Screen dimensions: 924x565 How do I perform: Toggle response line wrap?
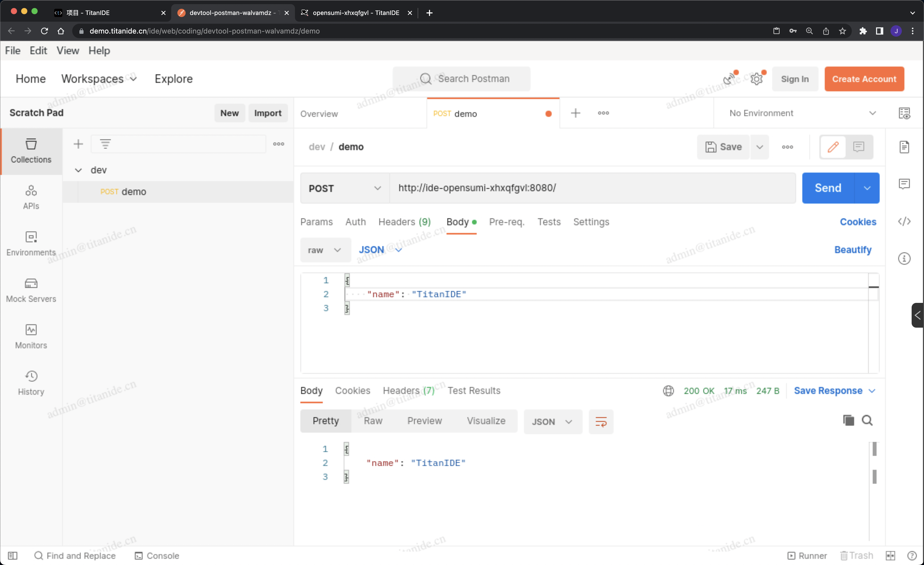pos(601,422)
